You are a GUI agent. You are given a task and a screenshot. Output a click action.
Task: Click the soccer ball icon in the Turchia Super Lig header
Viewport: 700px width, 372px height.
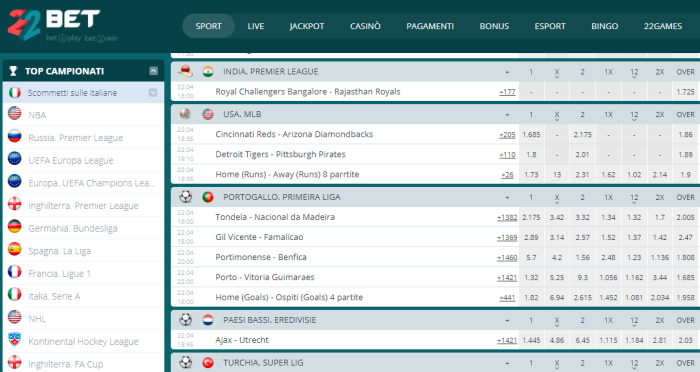point(185,362)
